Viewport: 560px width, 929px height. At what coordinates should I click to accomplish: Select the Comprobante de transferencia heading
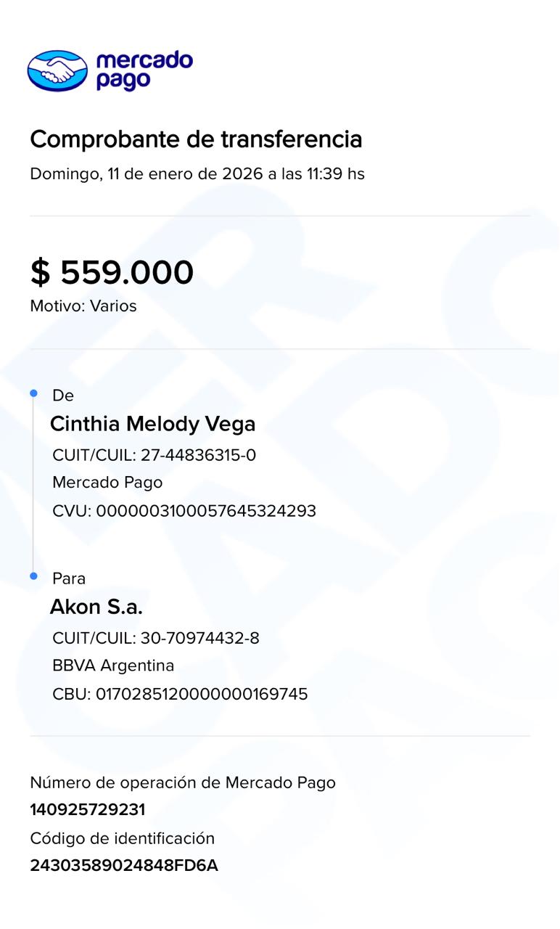point(196,139)
